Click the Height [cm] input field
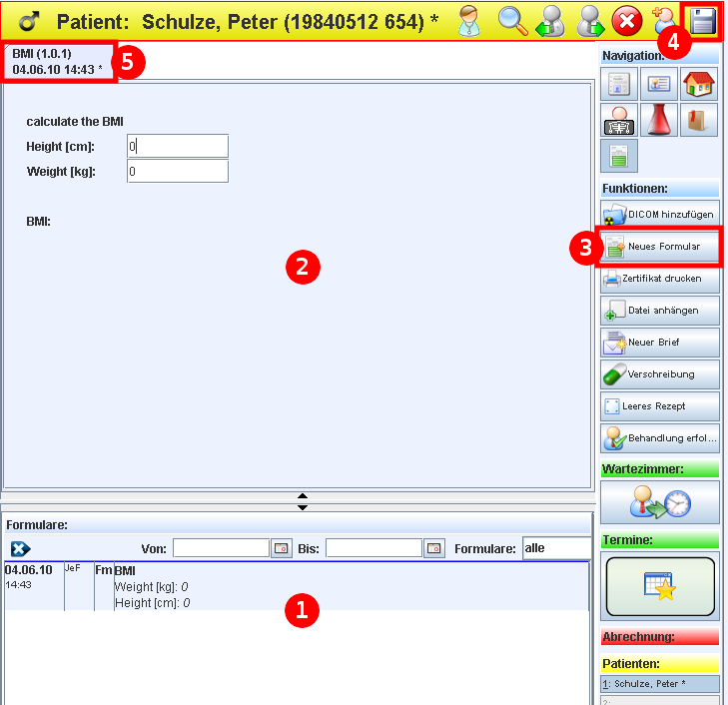This screenshot has width=728, height=705. coord(178,147)
